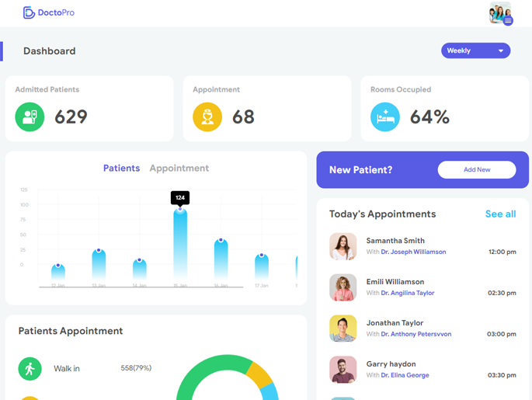Switch to the Appointment chart tab
Viewport: 532px width, 400px height.
point(179,169)
